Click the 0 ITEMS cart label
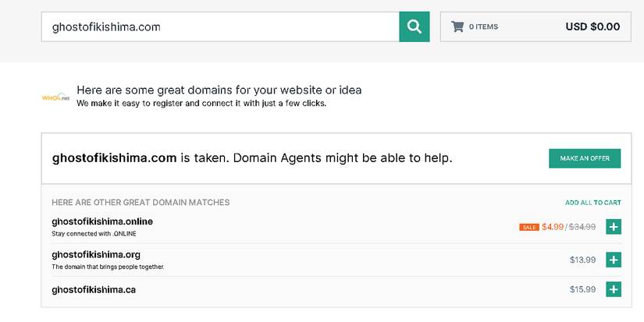This screenshot has height=322, width=644. click(x=483, y=27)
